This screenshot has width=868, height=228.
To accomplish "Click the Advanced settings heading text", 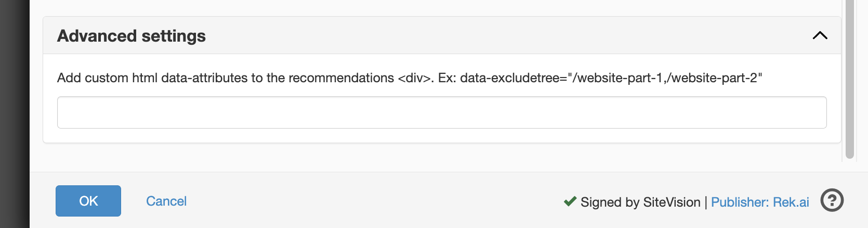I will pyautogui.click(x=131, y=36).
